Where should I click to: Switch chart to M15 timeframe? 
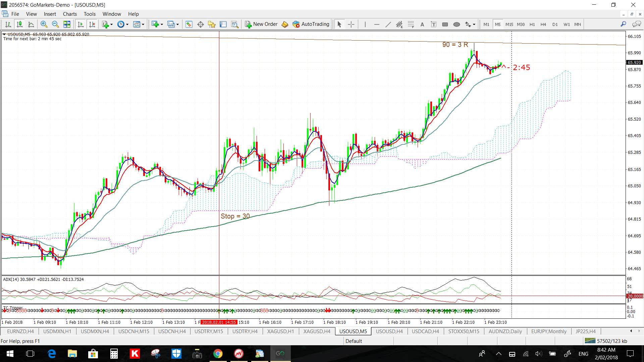509,24
